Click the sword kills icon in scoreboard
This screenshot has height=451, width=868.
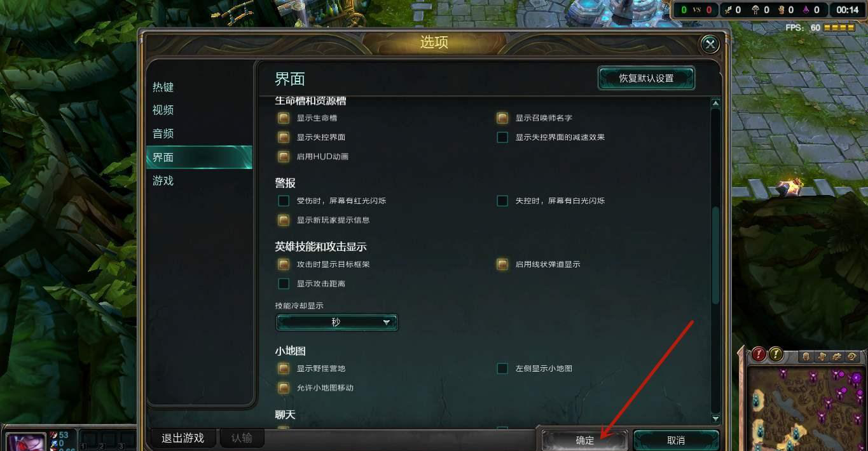[x=729, y=10]
